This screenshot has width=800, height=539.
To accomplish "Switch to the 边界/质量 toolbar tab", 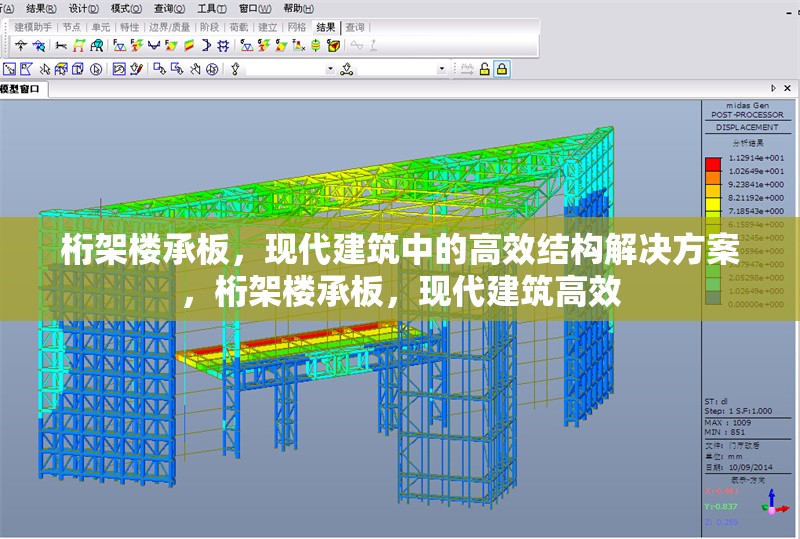I will pos(169,27).
